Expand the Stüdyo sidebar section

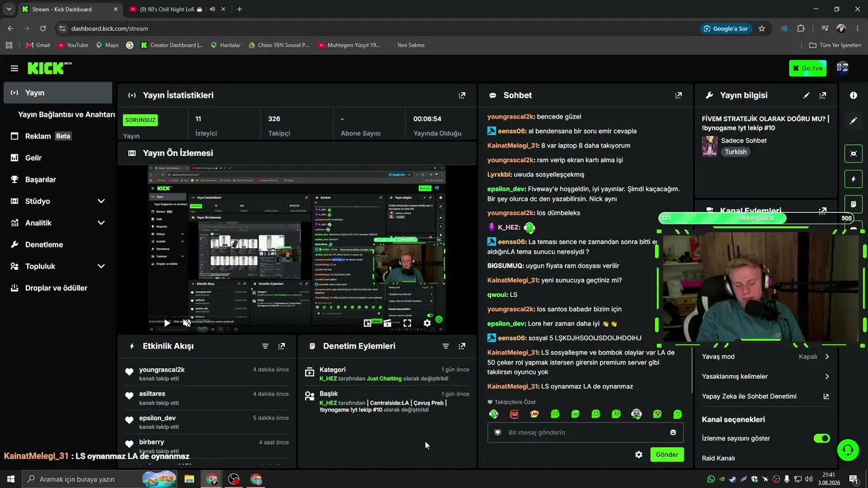click(x=57, y=201)
